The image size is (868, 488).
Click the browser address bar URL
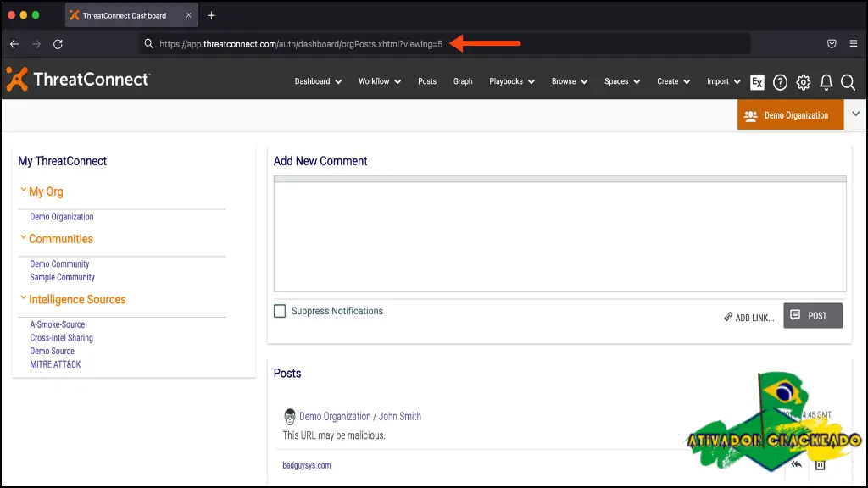[301, 44]
